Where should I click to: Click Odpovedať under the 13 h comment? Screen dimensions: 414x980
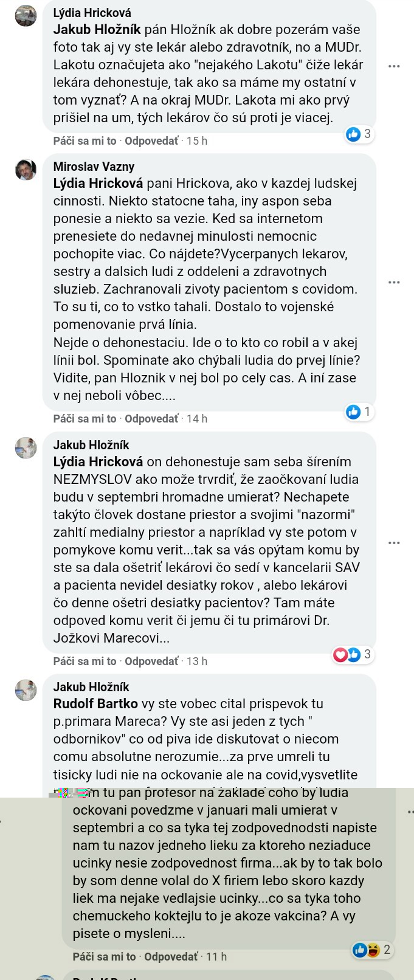(x=152, y=661)
